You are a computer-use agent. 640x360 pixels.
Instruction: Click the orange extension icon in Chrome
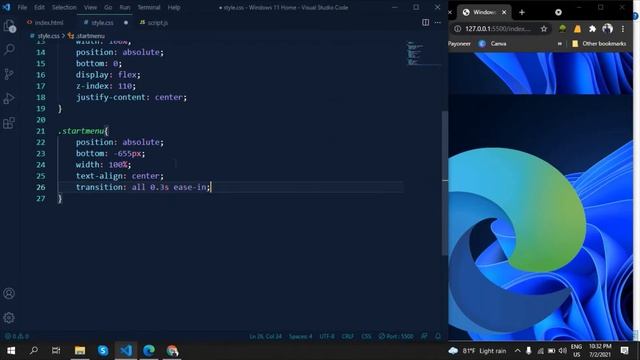coord(577,29)
